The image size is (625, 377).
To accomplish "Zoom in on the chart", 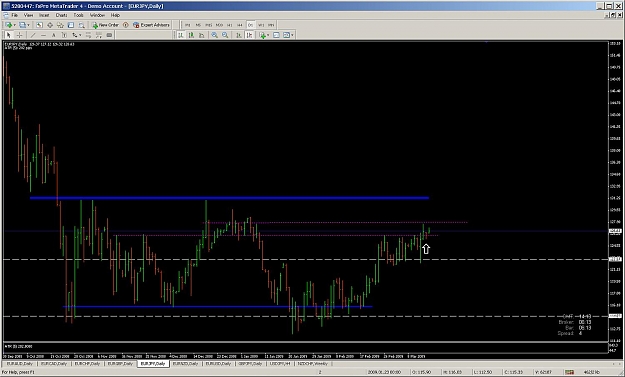I will (x=214, y=35).
